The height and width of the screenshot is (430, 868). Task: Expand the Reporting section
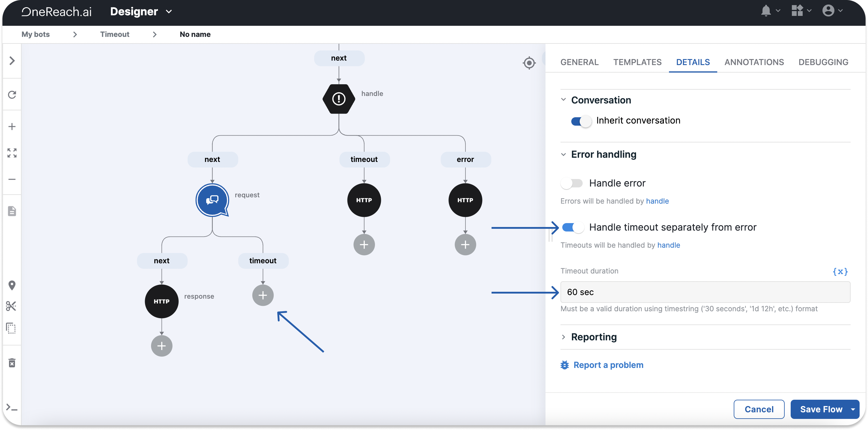593,337
